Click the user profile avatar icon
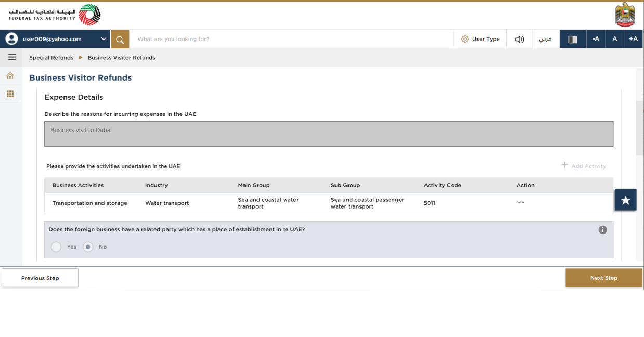644x337 pixels. 11,39
